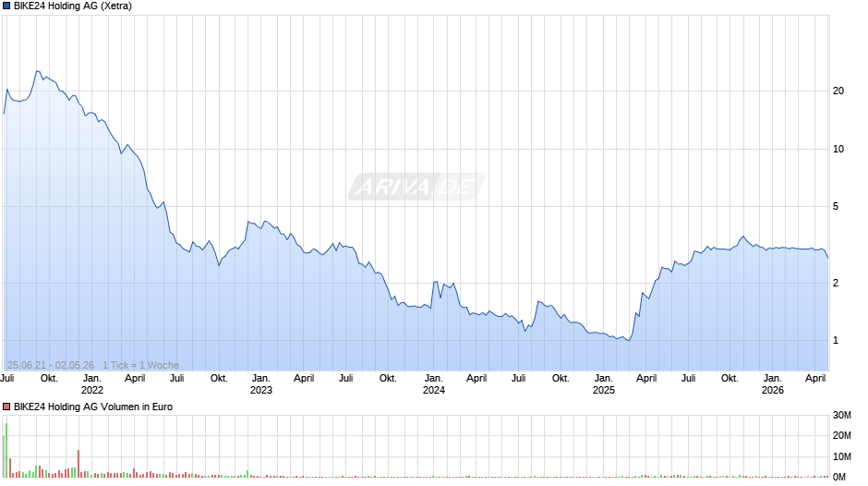The image size is (868, 486).
Task: Click the volume axis label 30M
Action: pyautogui.click(x=842, y=416)
